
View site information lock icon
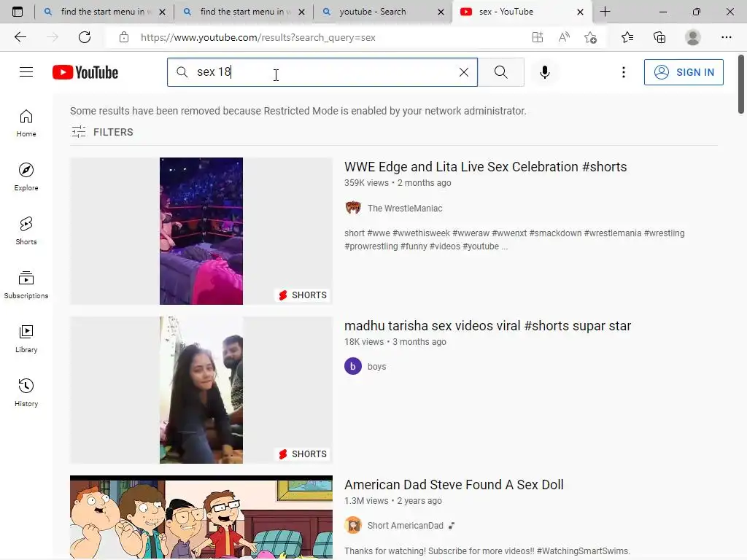tap(124, 37)
